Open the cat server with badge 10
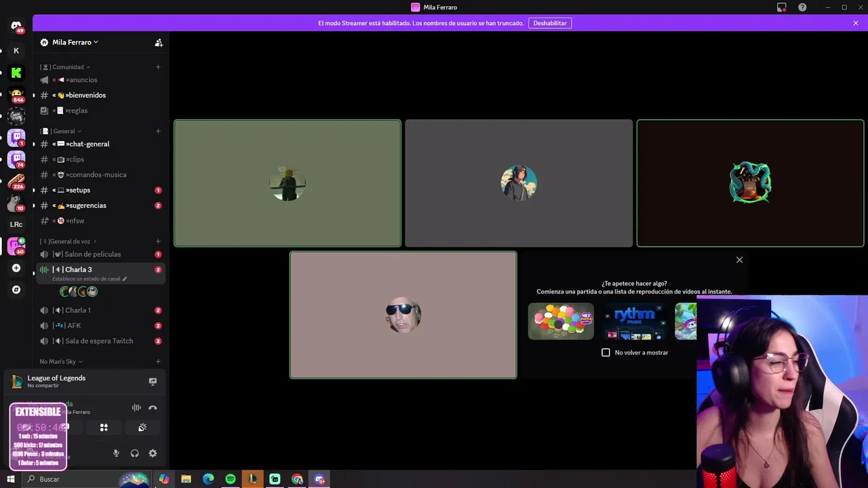868x488 pixels. coord(16,203)
